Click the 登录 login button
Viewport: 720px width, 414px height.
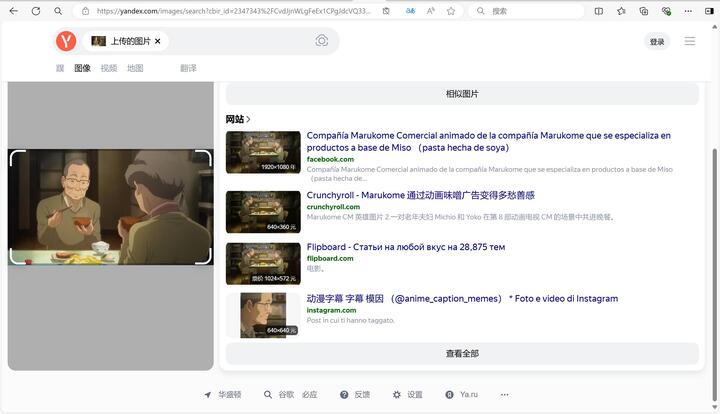[x=657, y=42]
